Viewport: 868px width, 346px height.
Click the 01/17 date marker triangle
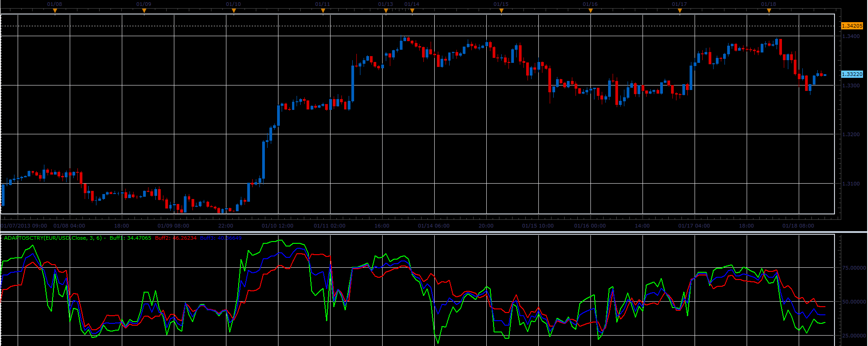click(x=680, y=11)
